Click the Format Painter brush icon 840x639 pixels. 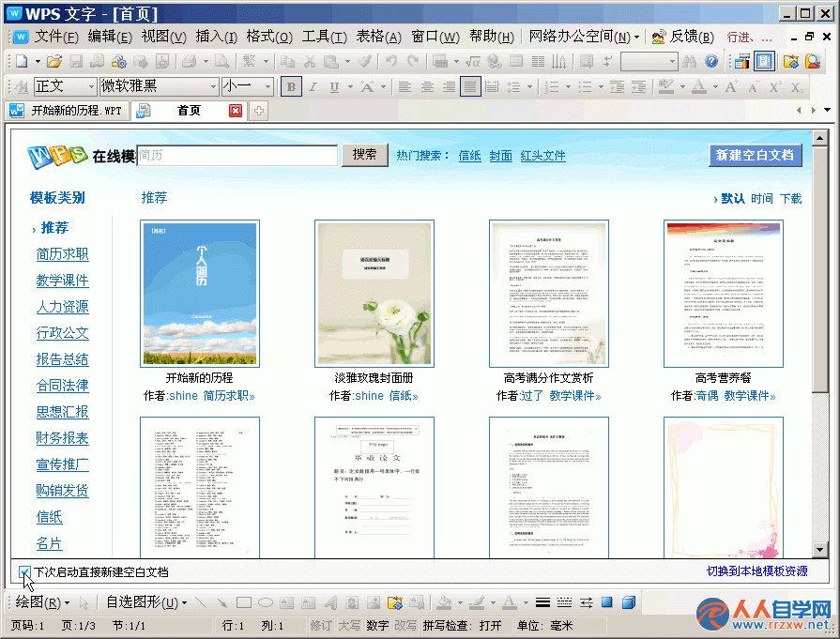365,62
